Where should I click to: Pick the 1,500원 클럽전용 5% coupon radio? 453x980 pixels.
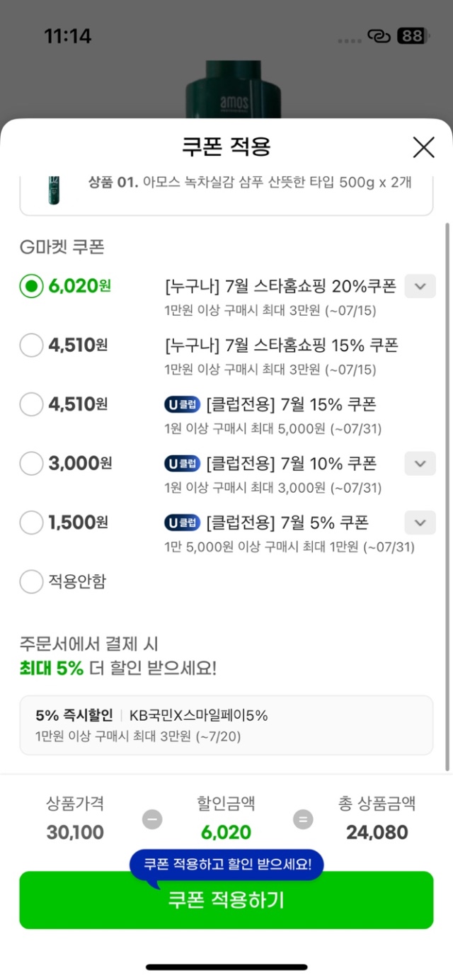pyautogui.click(x=31, y=523)
